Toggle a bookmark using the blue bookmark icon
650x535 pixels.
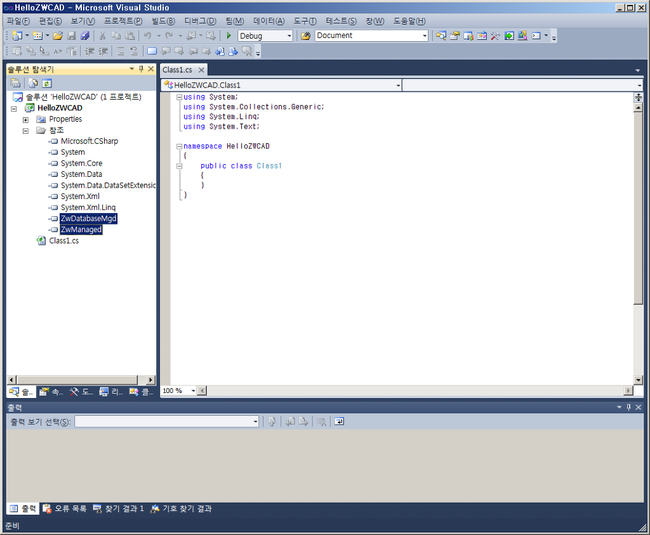coord(152,51)
